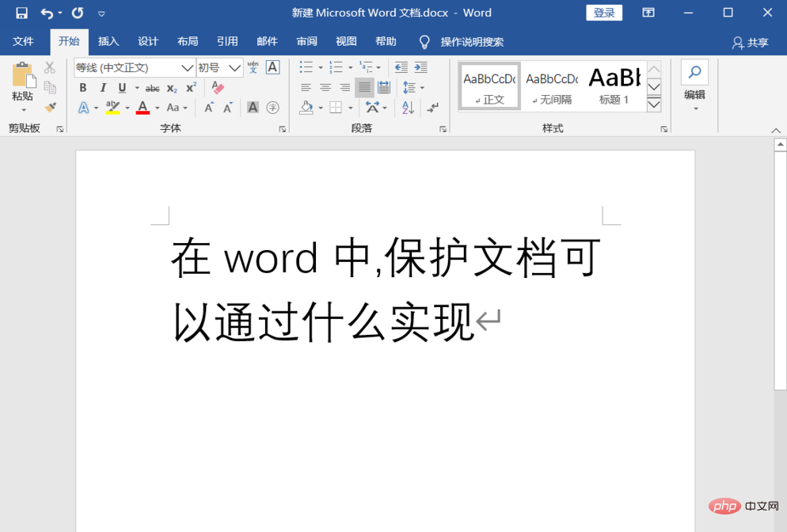
Task: Activate the Format Painter brush
Action: click(50, 107)
